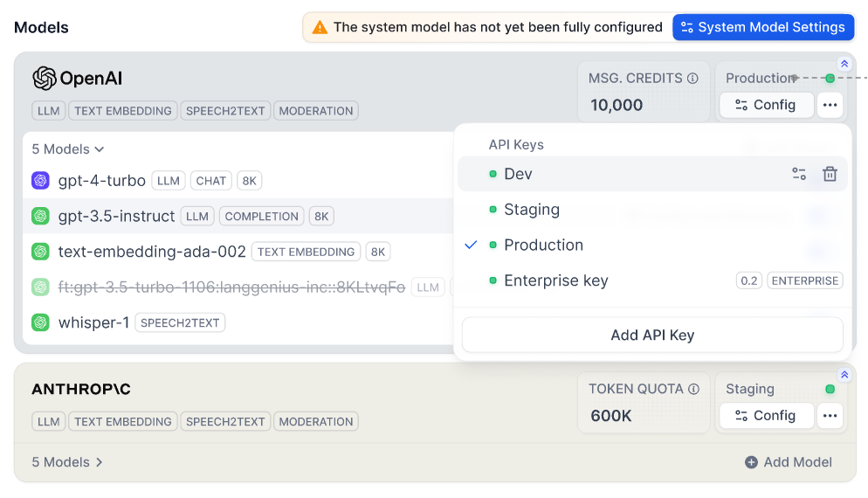Open the Anthropic three-dots more menu
This screenshot has height=498, width=868.
tap(830, 416)
